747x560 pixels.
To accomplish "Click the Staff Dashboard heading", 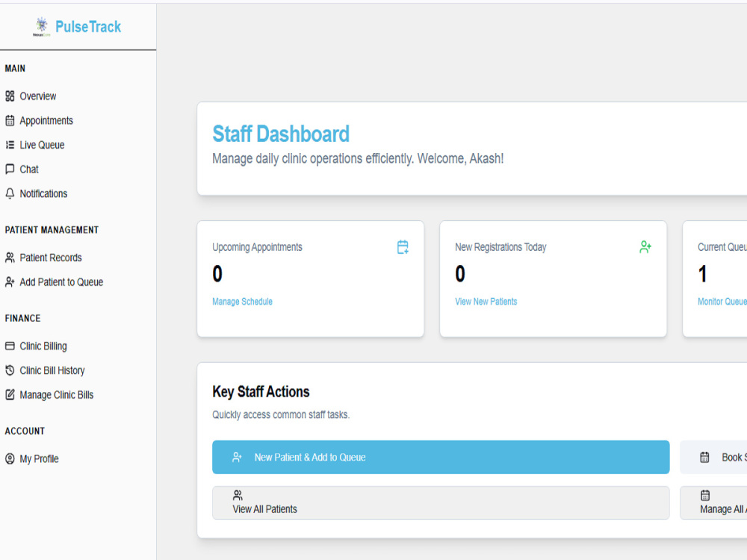I will [281, 134].
